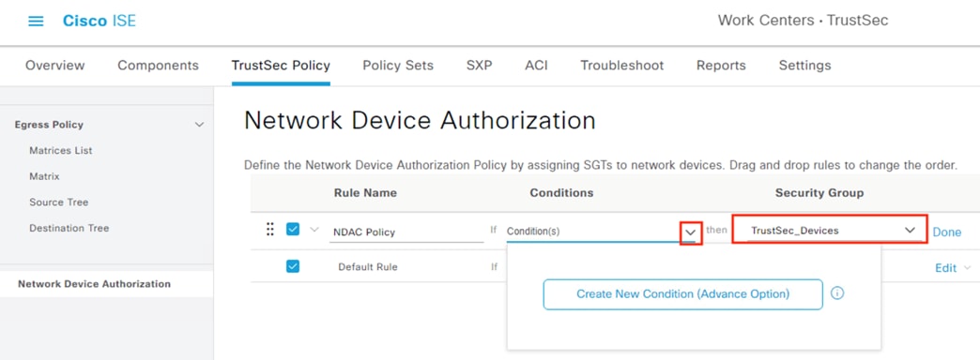Go to the Reports tab

[721, 66]
